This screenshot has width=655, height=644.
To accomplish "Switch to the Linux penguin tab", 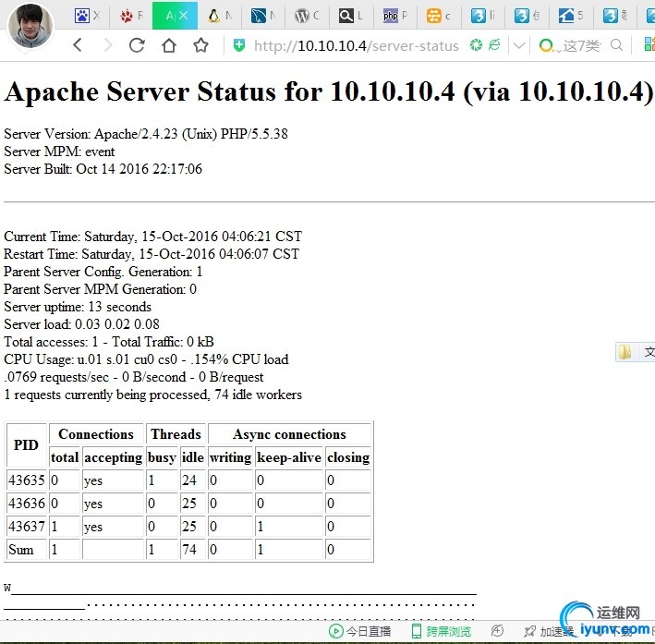I will 220,16.
